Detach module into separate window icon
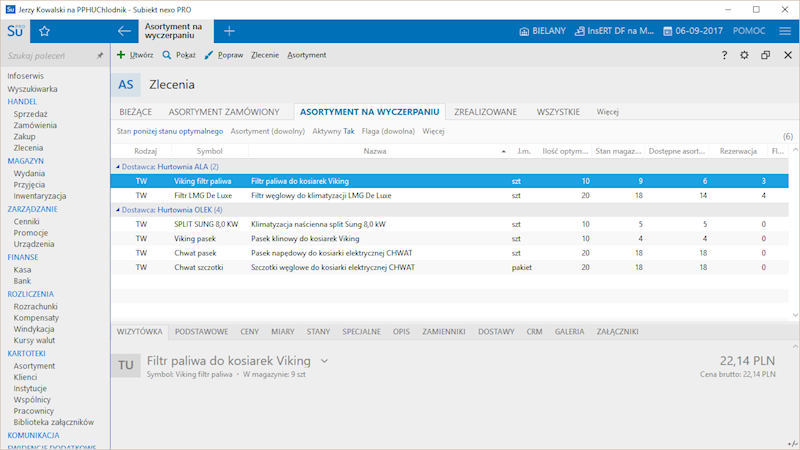This screenshot has height=450, width=800. [765, 55]
